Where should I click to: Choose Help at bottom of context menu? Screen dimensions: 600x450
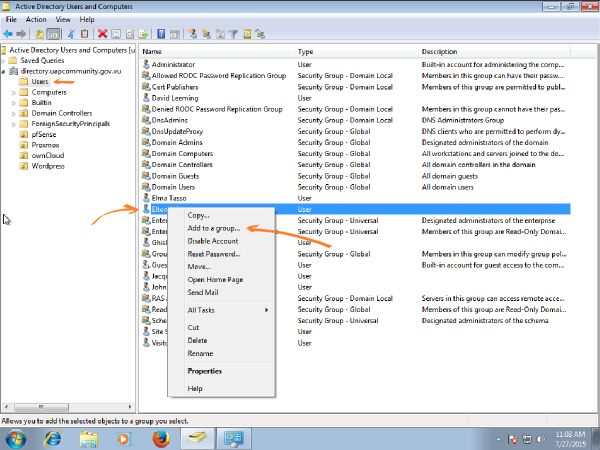[x=222, y=389]
